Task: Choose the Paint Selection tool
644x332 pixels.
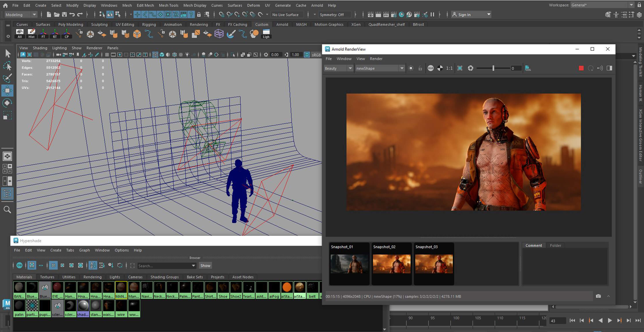Action: tap(7, 78)
